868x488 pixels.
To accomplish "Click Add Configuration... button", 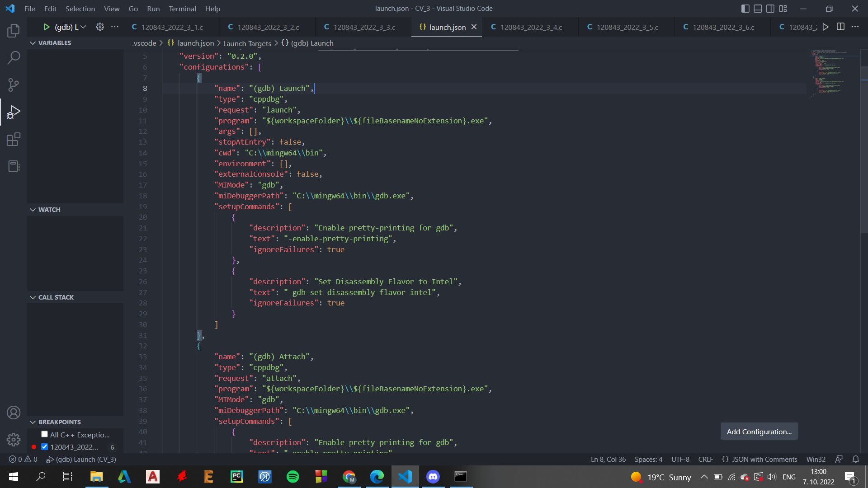I will pos(759,432).
